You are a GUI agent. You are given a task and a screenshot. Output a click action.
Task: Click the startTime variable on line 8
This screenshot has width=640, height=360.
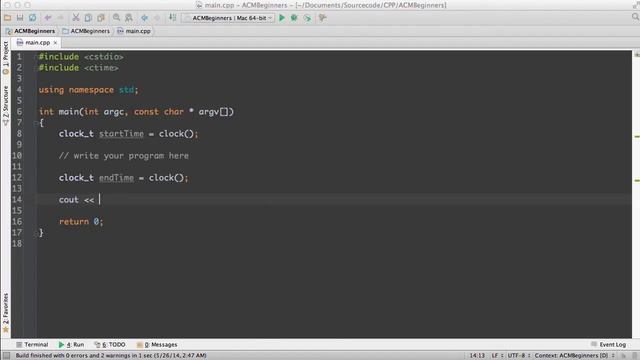[121, 134]
